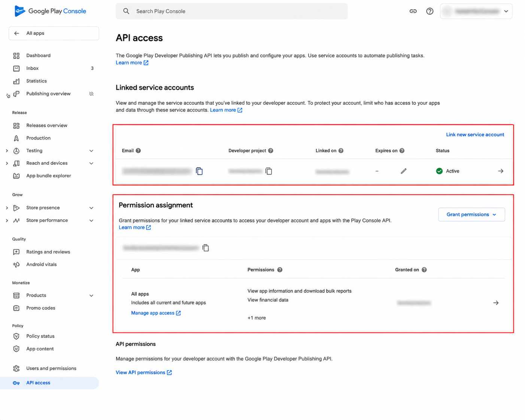This screenshot has height=420, width=525.
Task: Open Learn more in Linked service accounts
Action: tap(226, 110)
